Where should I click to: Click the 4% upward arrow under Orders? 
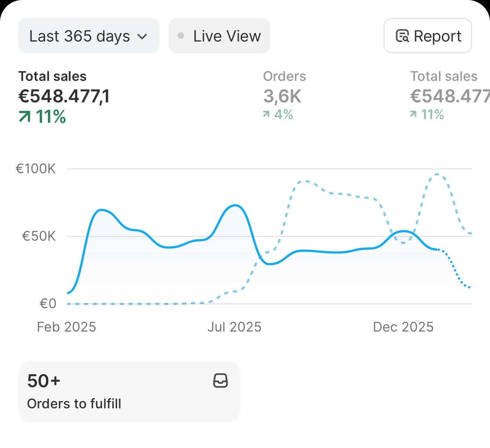point(266,114)
